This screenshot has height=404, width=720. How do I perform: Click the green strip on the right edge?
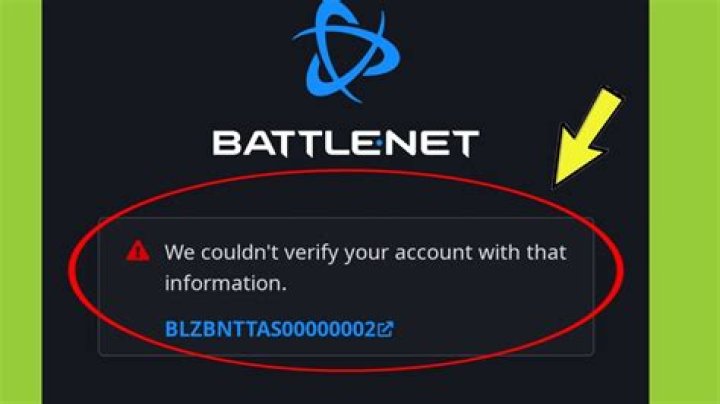[684, 202]
